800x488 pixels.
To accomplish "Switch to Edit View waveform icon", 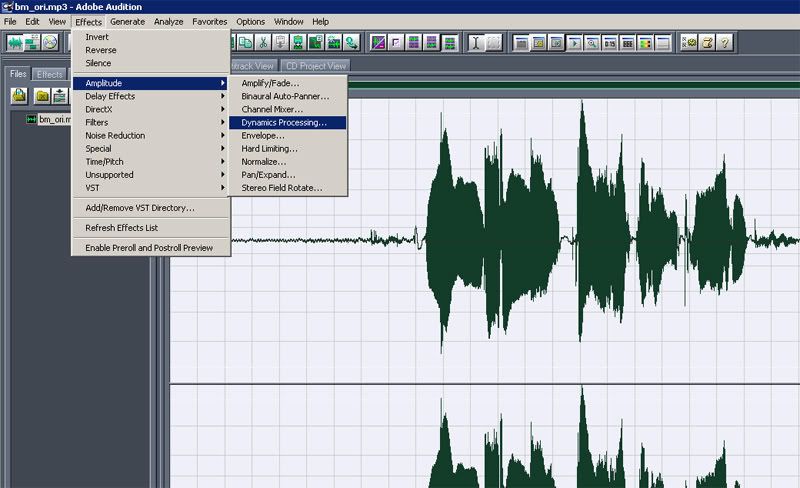I will [x=15, y=42].
